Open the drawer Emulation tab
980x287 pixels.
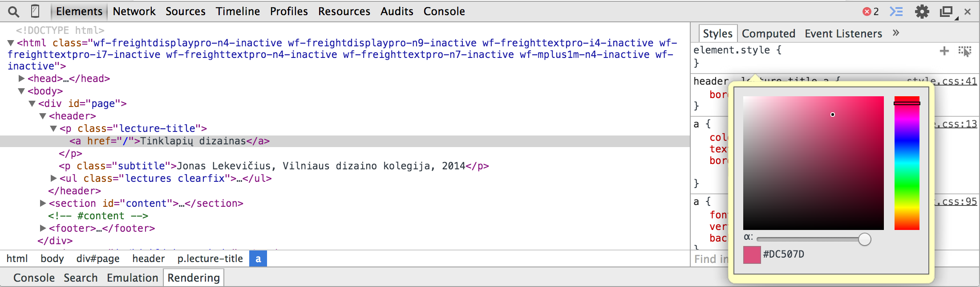tap(133, 278)
